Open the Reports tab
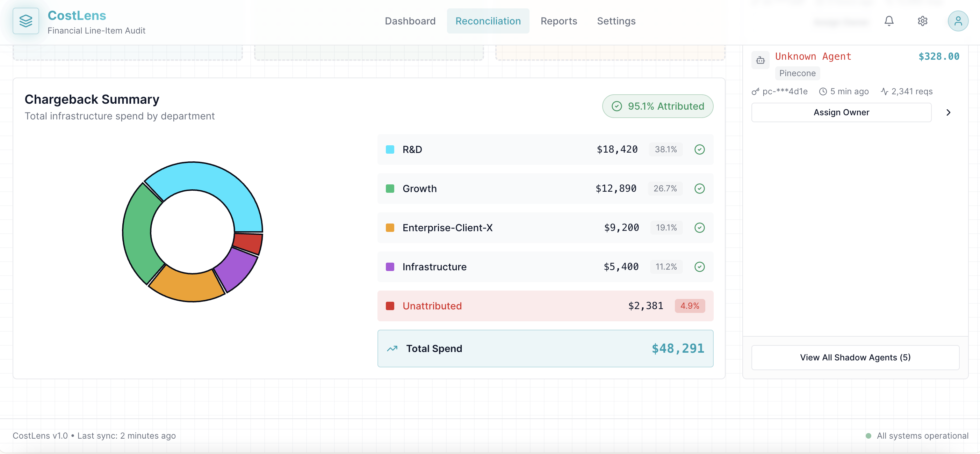Image resolution: width=980 pixels, height=454 pixels. (559, 21)
